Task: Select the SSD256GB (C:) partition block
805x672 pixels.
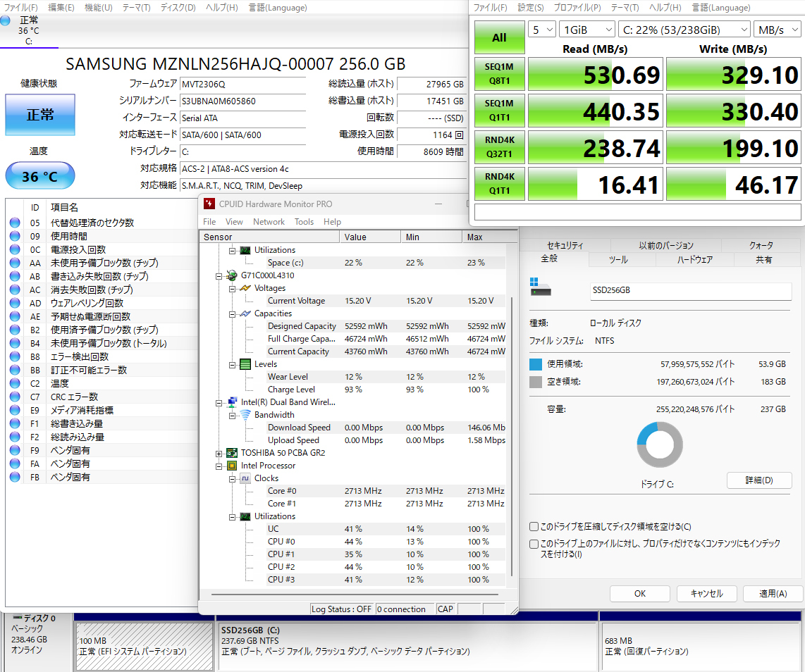Action: pyautogui.click(x=407, y=647)
